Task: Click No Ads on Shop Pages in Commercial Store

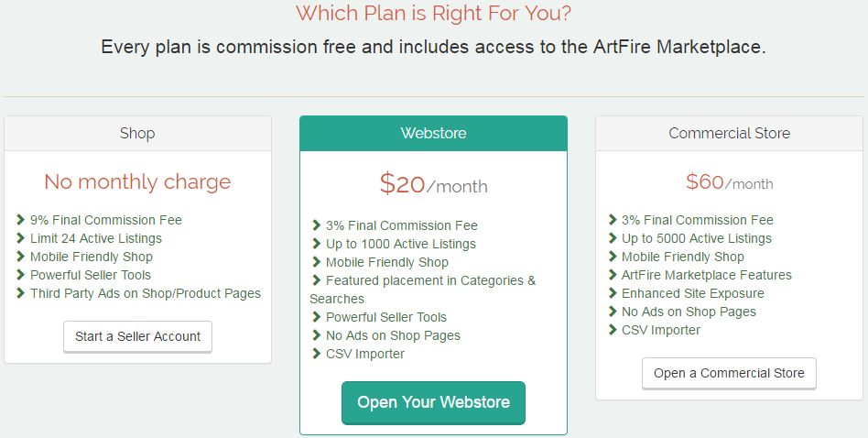Action: (x=689, y=312)
